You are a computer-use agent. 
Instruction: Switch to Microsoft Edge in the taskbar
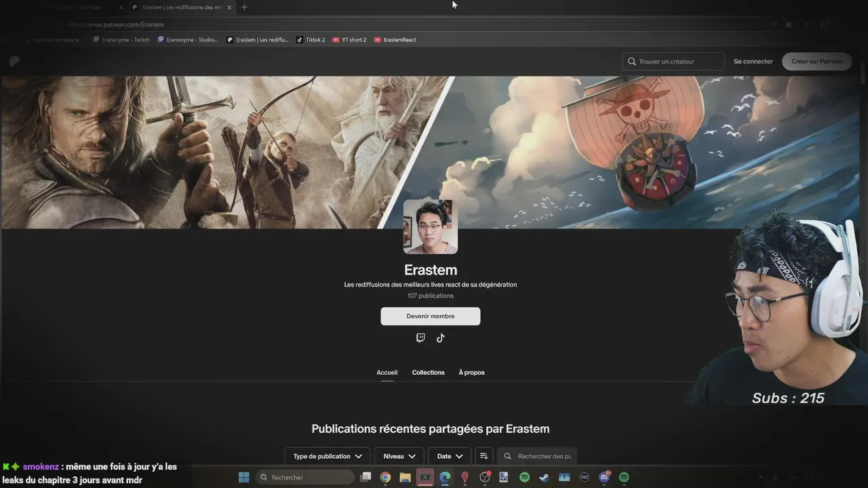pyautogui.click(x=445, y=477)
